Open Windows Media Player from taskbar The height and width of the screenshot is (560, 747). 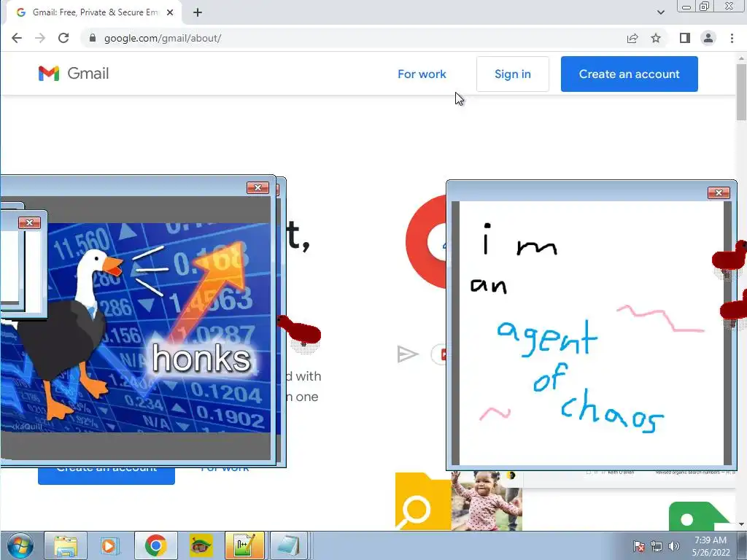coord(109,545)
